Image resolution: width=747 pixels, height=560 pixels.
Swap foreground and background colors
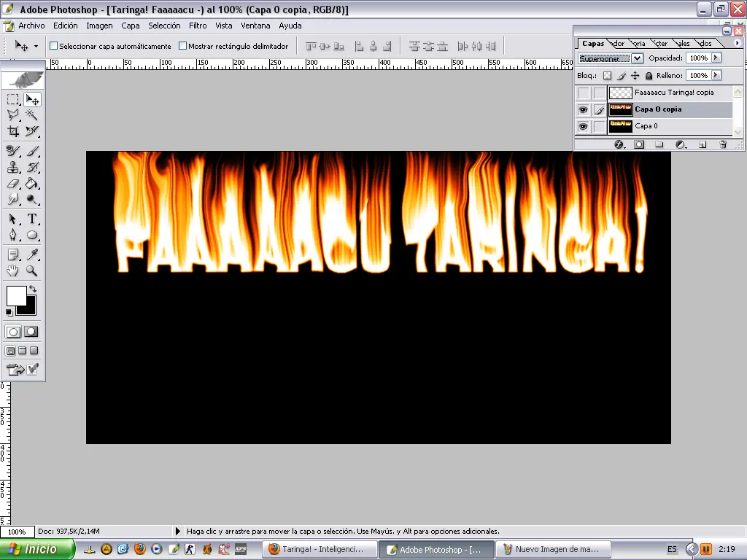pyautogui.click(x=33, y=289)
